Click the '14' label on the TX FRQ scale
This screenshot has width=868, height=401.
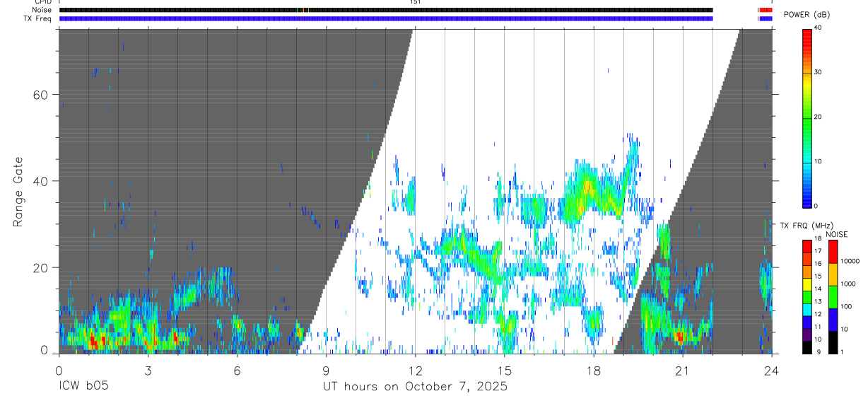coord(818,289)
